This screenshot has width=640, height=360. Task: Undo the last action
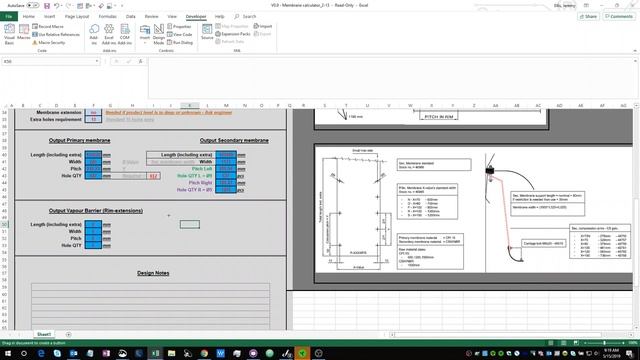[x=56, y=6]
